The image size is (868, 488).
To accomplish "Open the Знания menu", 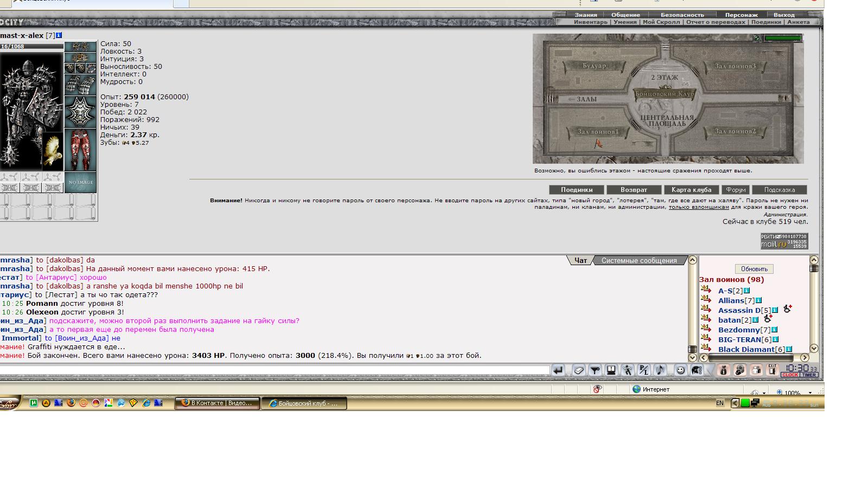I will 586,15.
